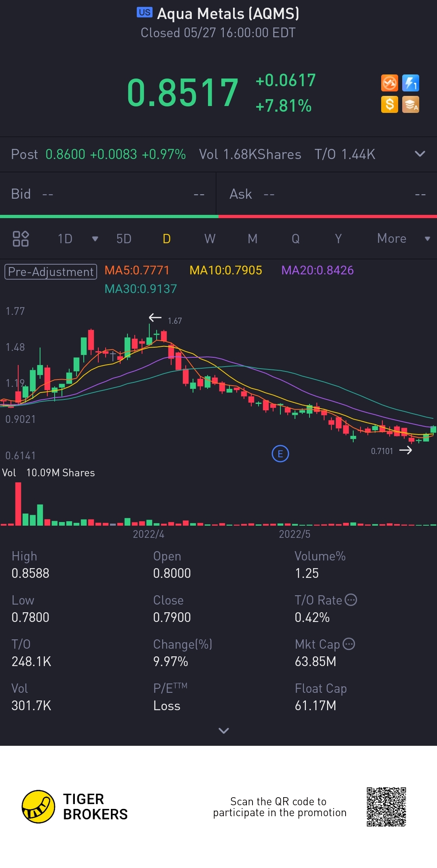Viewport: 437px width, 868px height.
Task: Tap the Tiger Brokers logo
Action: tap(75, 806)
